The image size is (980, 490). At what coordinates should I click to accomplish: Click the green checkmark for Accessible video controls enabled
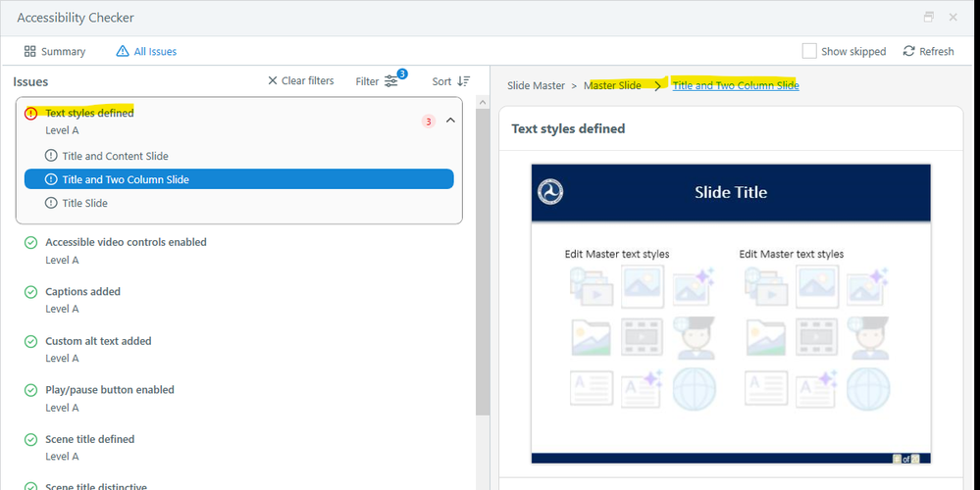pyautogui.click(x=30, y=242)
